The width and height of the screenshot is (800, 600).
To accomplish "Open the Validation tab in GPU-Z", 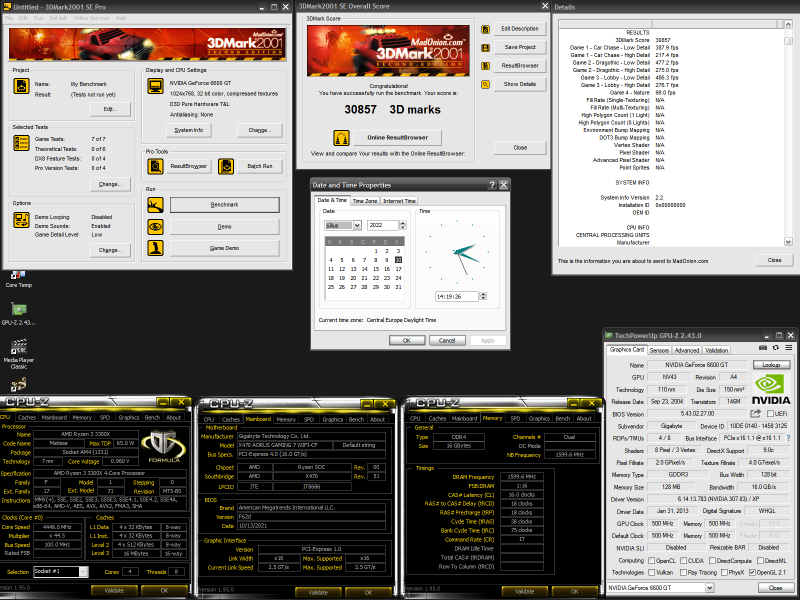I will tap(716, 351).
